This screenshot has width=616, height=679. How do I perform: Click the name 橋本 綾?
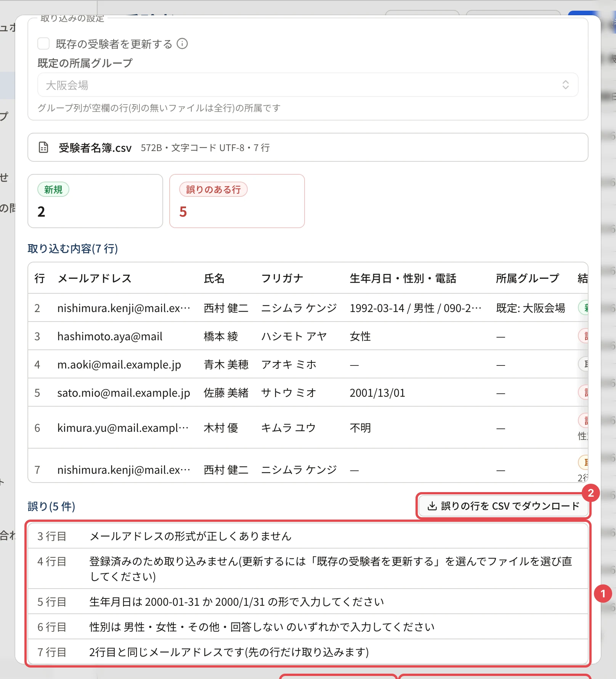221,336
